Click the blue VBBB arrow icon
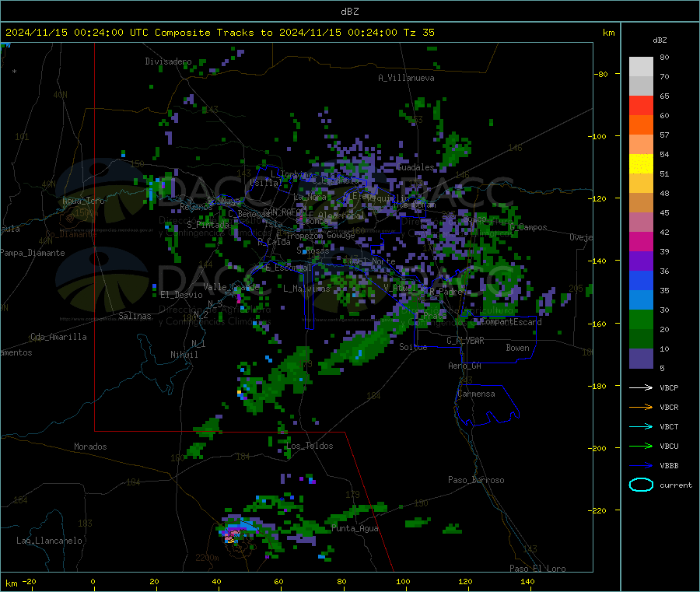This screenshot has height=592, width=700. coord(641,465)
